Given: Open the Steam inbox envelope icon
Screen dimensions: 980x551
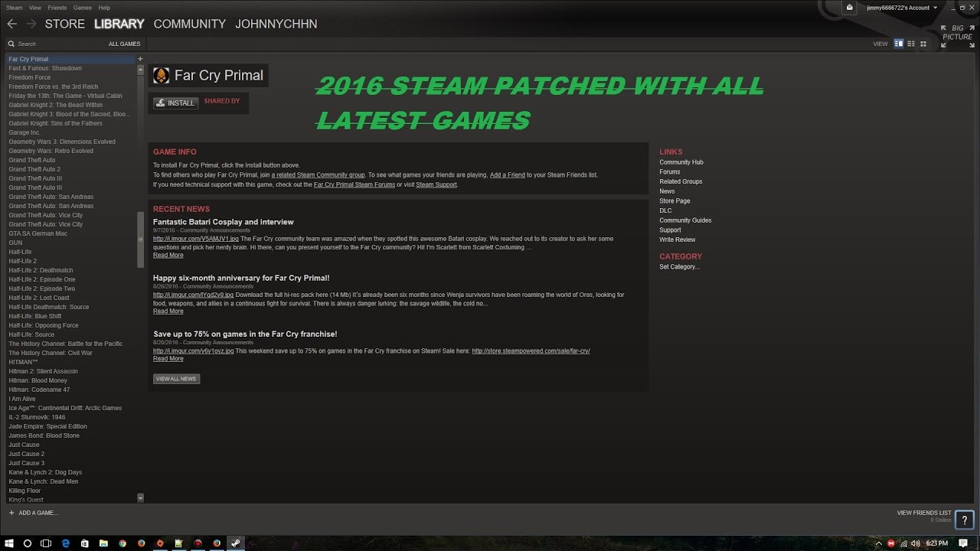Looking at the screenshot, I should [x=850, y=8].
